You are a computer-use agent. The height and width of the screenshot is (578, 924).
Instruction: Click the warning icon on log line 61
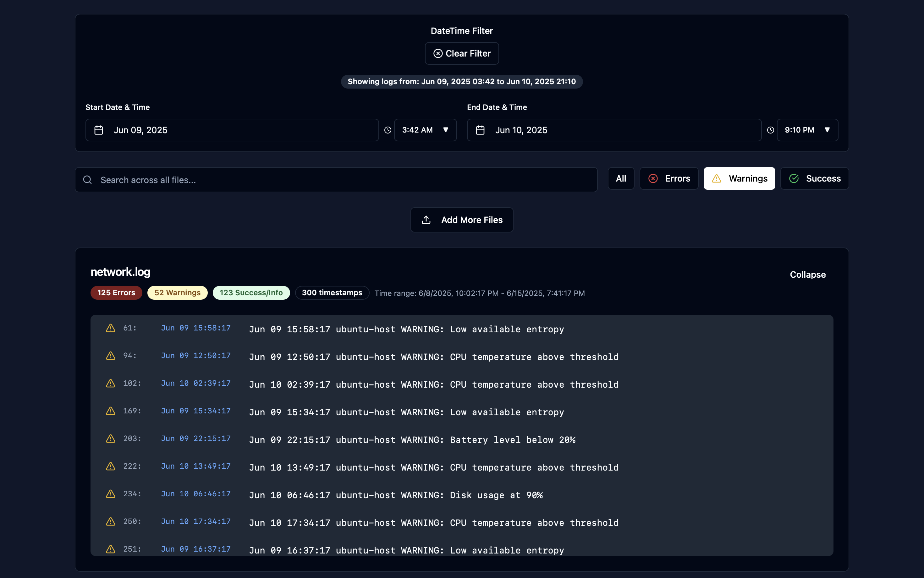click(111, 328)
